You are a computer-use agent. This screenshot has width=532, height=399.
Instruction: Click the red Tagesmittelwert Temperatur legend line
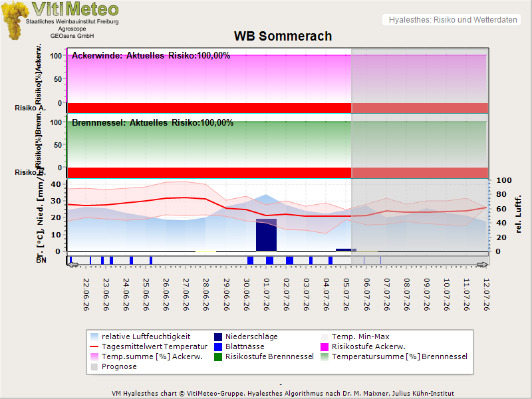[x=94, y=346]
